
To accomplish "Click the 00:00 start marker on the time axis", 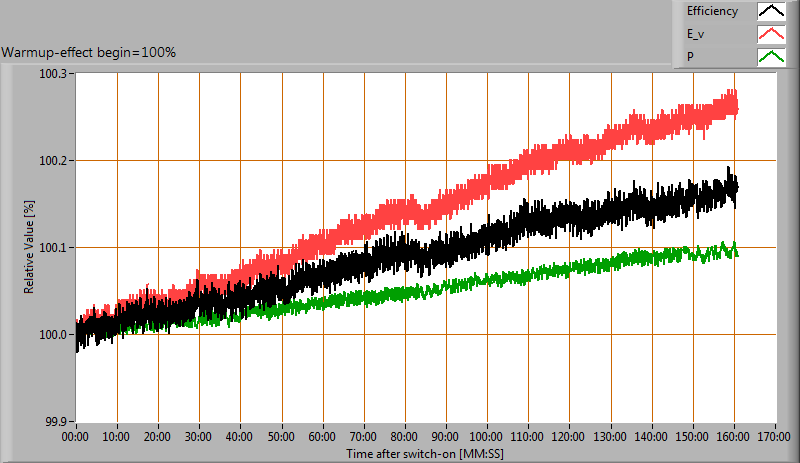I will (76, 437).
